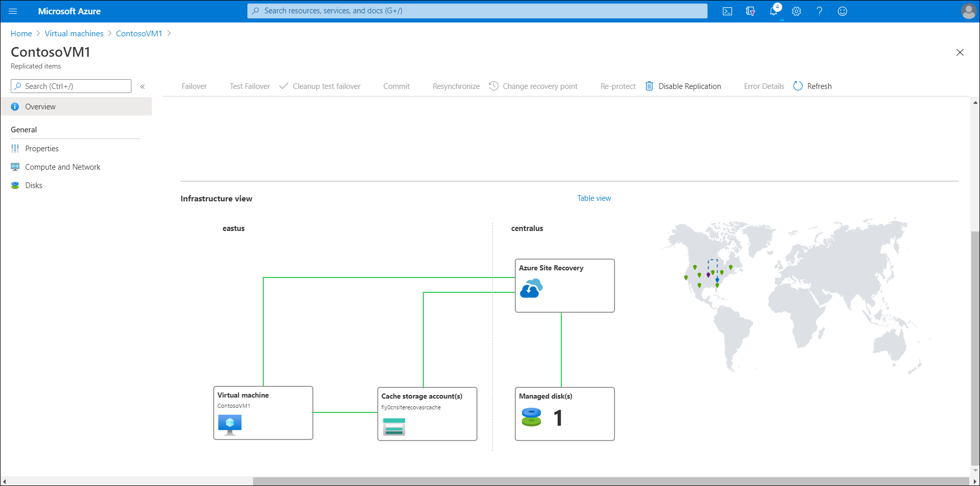Go to ContosoVM1 breadcrumb link
The width and height of the screenshot is (980, 486).
tap(139, 34)
